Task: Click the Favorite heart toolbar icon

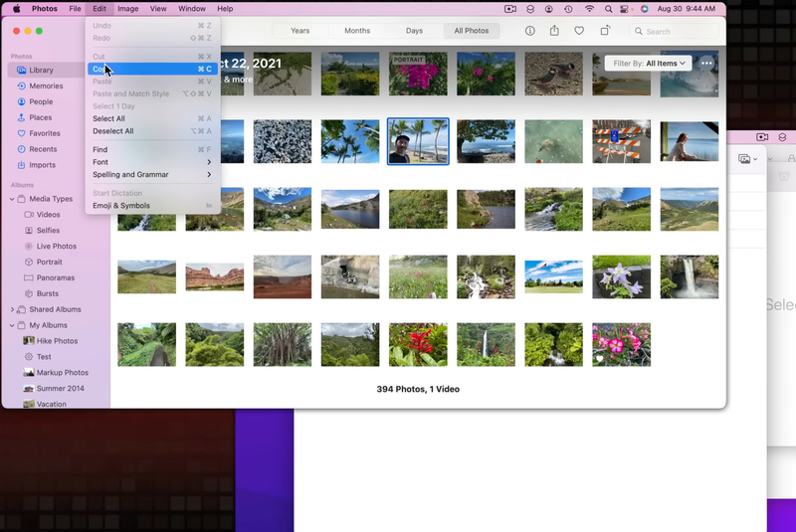Action: [579, 31]
